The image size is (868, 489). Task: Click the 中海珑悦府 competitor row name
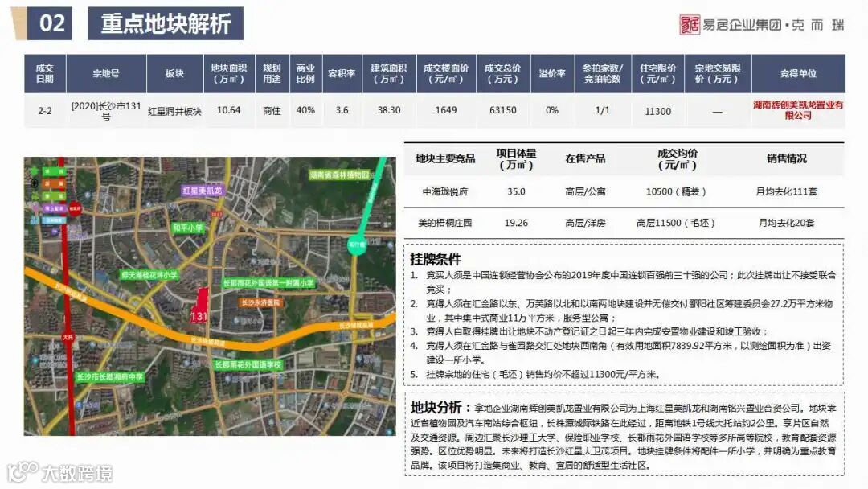click(x=445, y=191)
